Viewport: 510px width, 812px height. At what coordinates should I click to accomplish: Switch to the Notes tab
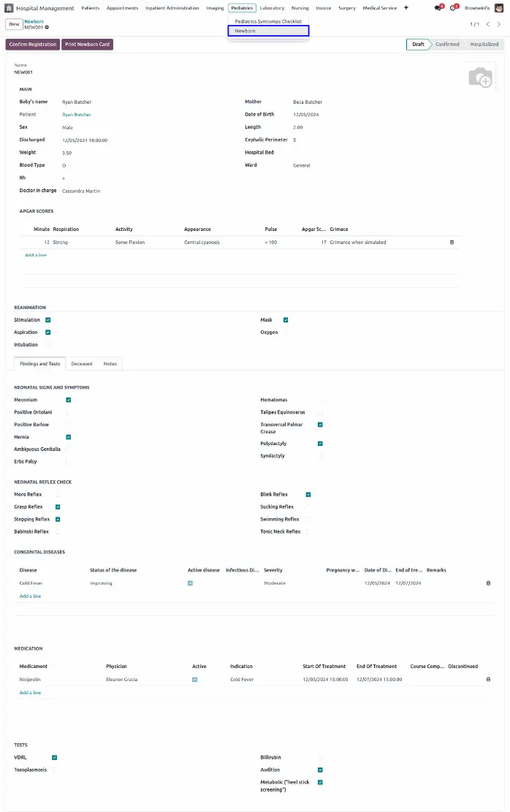pos(110,364)
